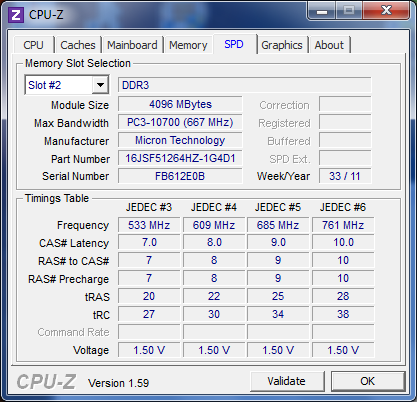
Task: Close the CPU-Z window
Action: [x=386, y=10]
